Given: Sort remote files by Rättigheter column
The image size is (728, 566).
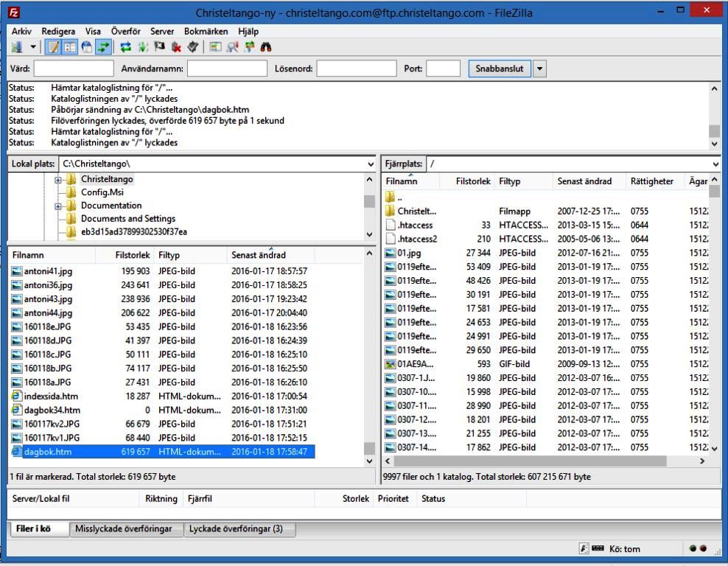Looking at the screenshot, I should (654, 181).
